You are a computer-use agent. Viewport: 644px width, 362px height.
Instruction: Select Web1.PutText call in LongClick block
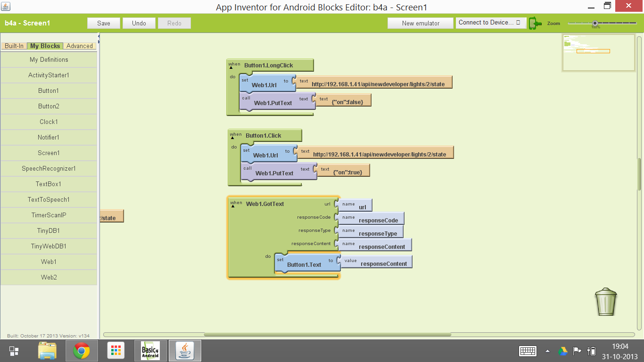click(277, 101)
